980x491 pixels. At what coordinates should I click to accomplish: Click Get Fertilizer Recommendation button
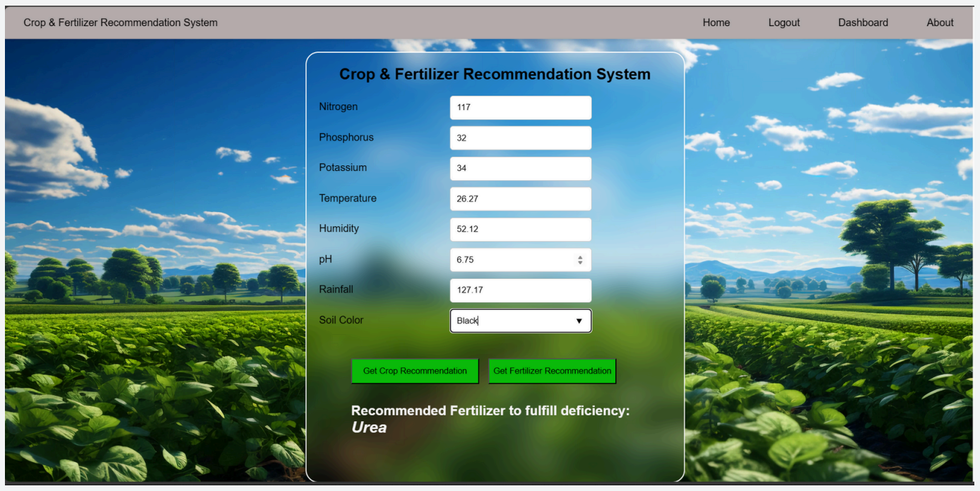pyautogui.click(x=552, y=371)
